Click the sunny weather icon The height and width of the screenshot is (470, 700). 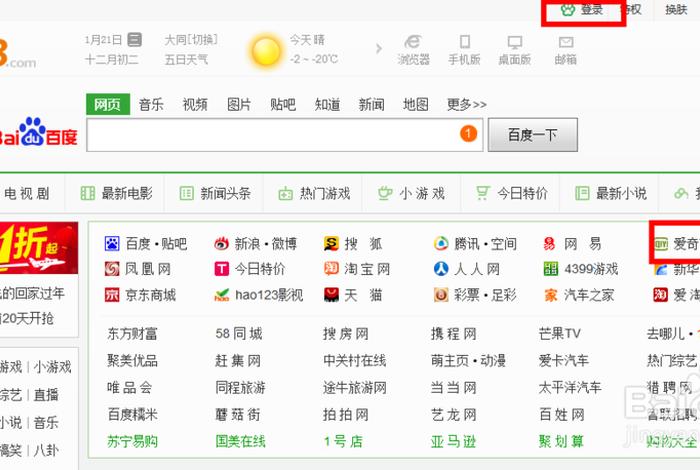tap(266, 50)
